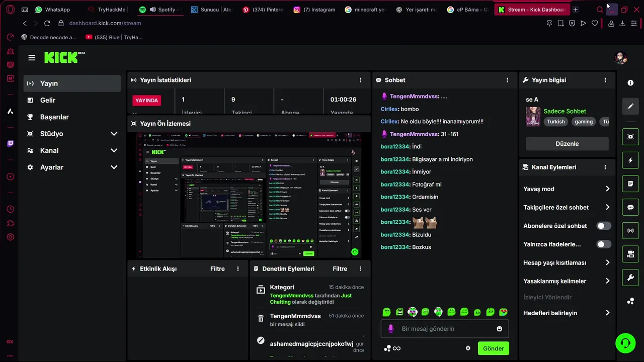Open the browser downloads icon
The image size is (644, 362).
[622, 23]
